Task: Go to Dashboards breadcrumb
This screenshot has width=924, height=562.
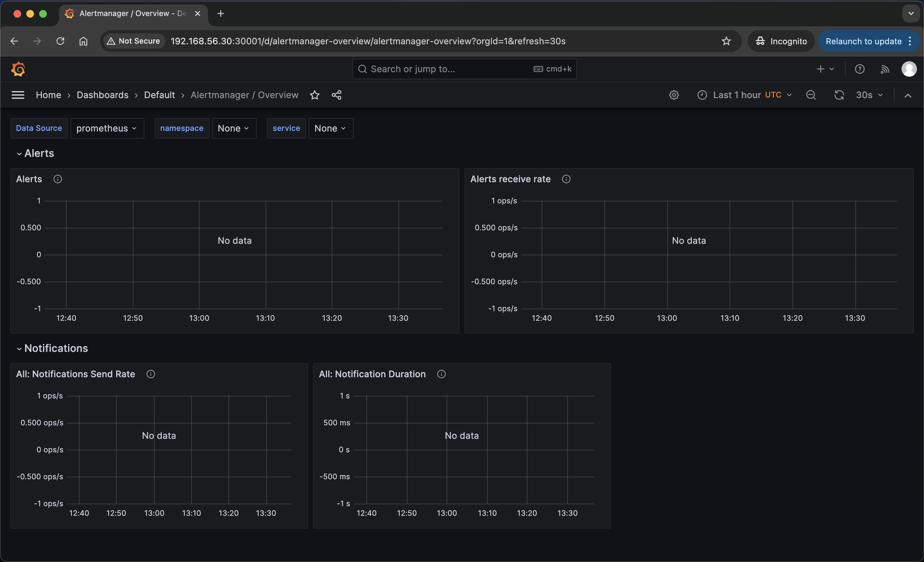Action: 102,95
